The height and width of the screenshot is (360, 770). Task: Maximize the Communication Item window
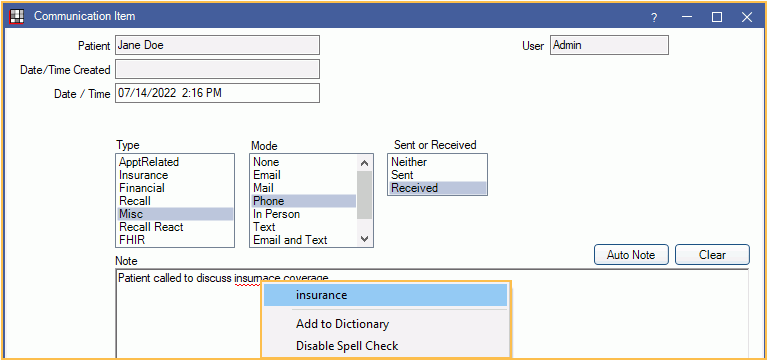click(x=717, y=17)
